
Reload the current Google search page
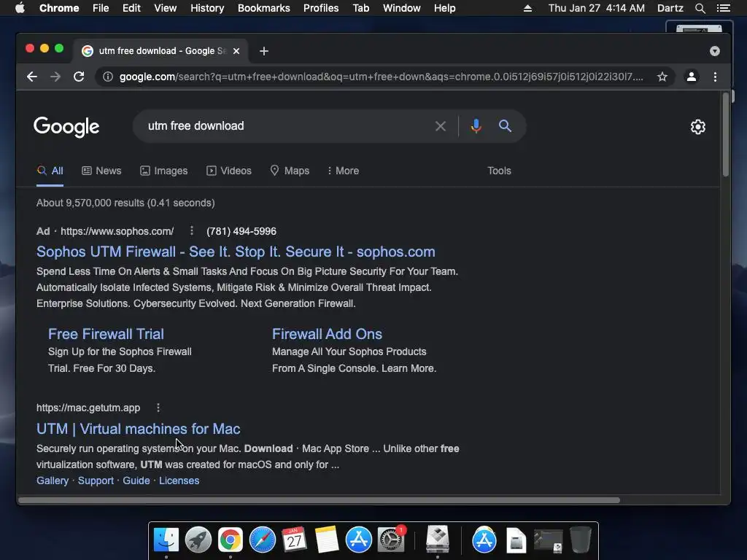[79, 77]
